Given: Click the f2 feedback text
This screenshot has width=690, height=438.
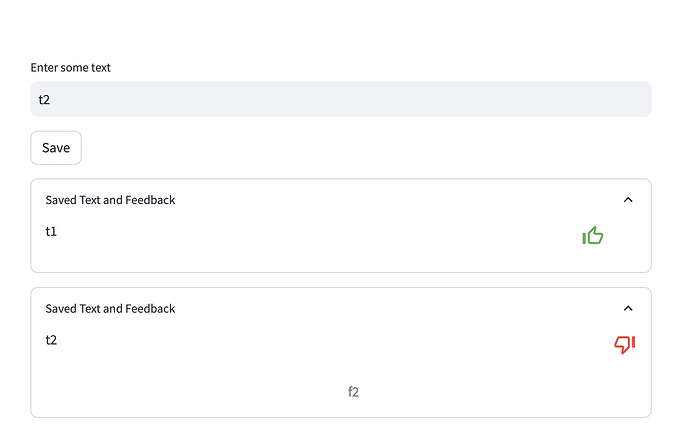Looking at the screenshot, I should click(x=353, y=392).
